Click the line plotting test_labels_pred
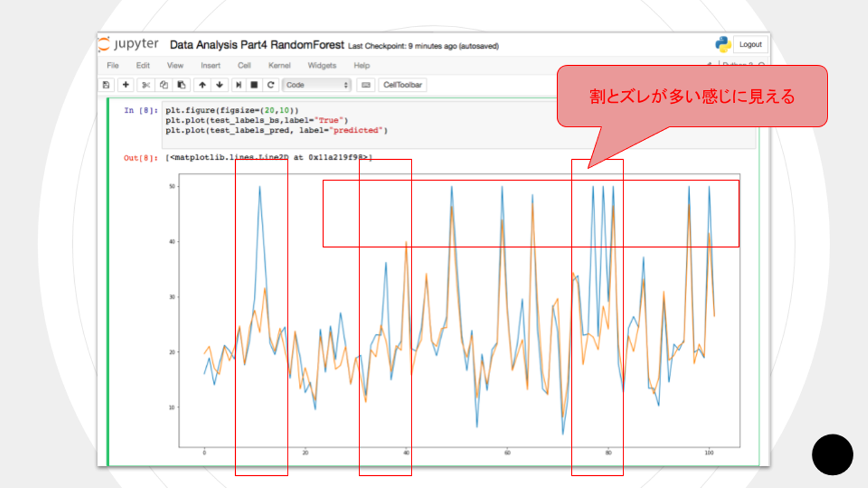This screenshot has height=488, width=868. (277, 130)
